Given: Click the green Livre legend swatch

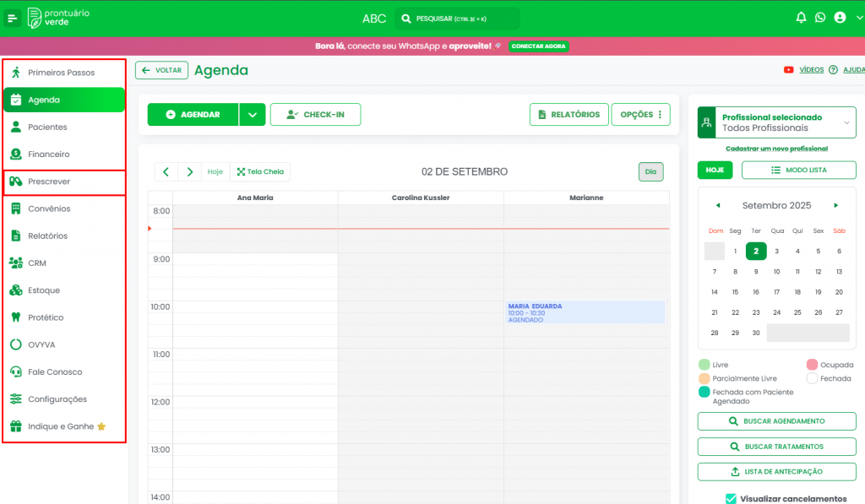Looking at the screenshot, I should click(x=705, y=365).
